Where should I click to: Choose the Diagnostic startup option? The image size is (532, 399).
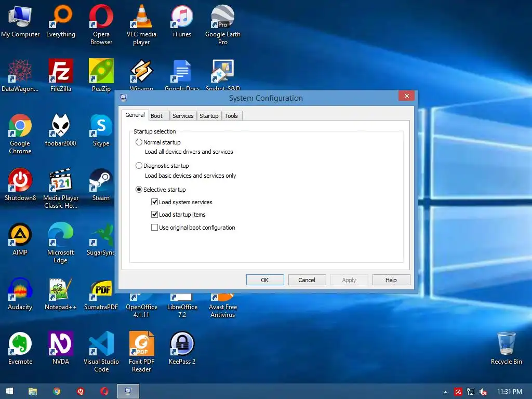pyautogui.click(x=139, y=166)
